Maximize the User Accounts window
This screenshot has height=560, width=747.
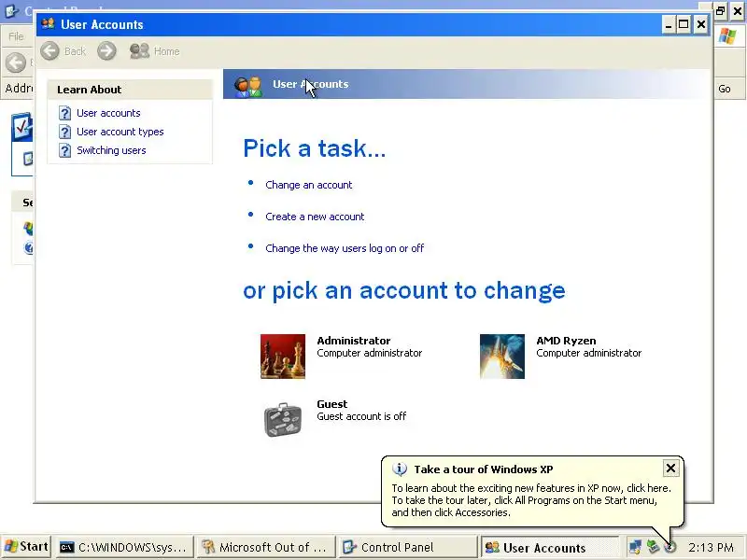(x=684, y=24)
